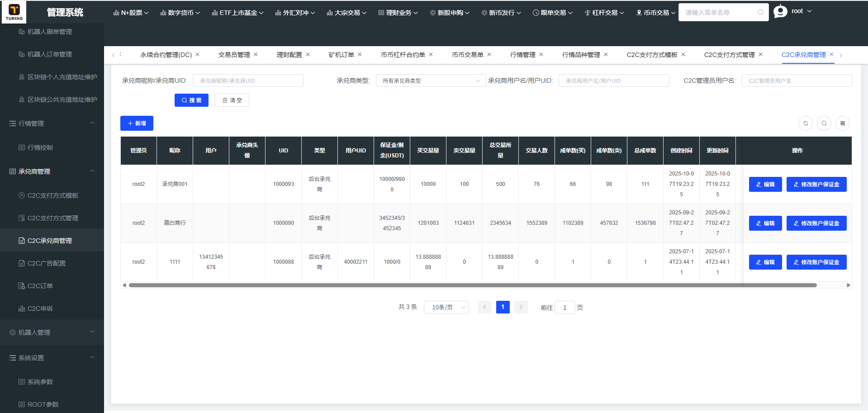Open the 10条/页 page size dropdown
Screen dimensions: 868x413
point(446,308)
